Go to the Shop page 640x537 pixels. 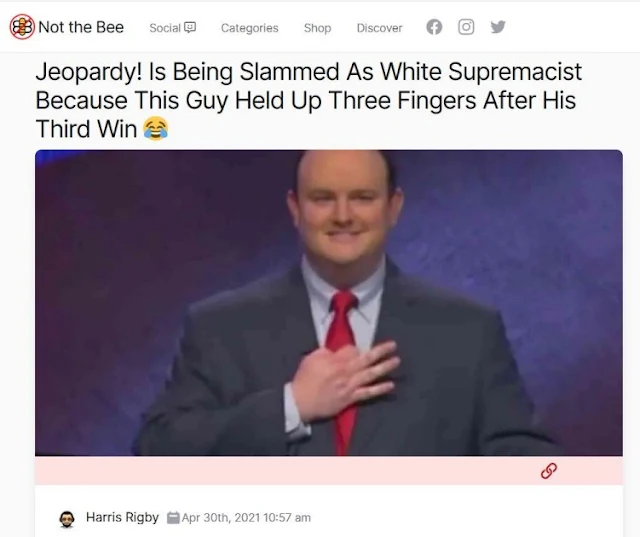coord(318,28)
